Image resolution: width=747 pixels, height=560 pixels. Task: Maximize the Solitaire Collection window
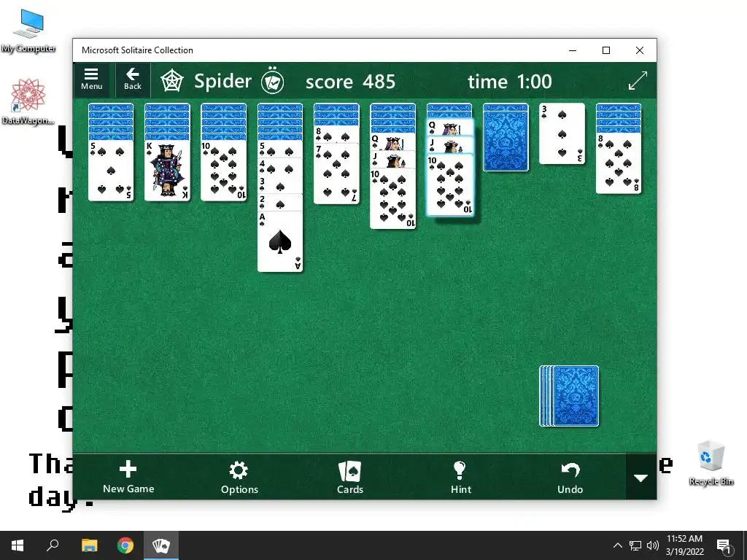(x=606, y=50)
